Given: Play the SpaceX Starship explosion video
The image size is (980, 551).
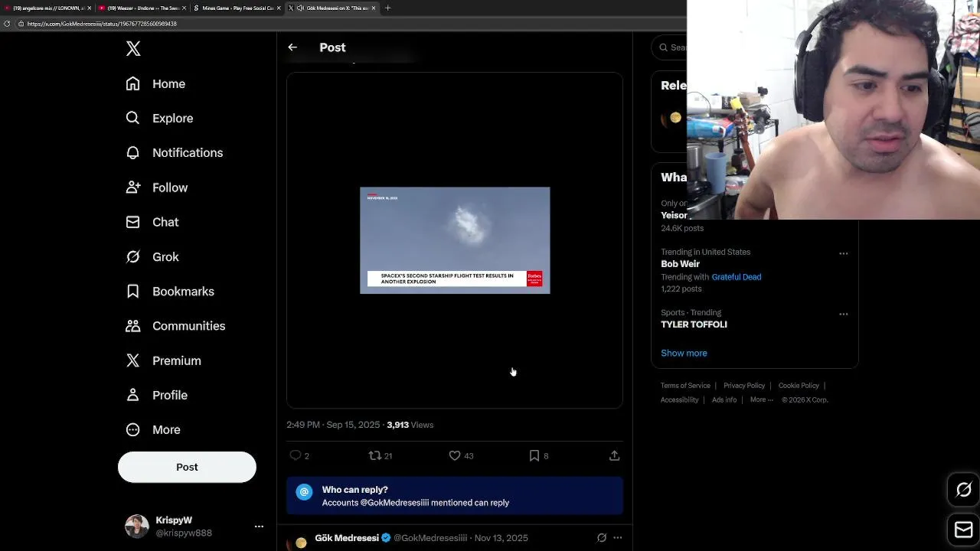Looking at the screenshot, I should [455, 240].
